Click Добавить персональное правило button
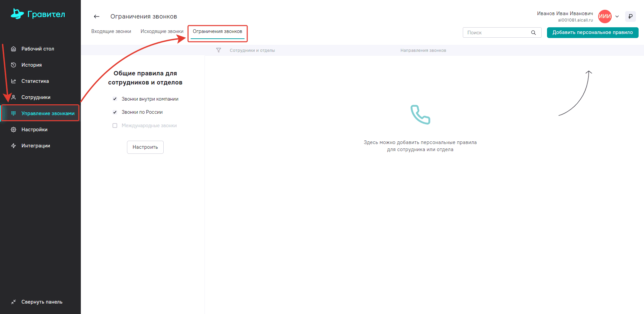This screenshot has height=314, width=644. [592, 33]
